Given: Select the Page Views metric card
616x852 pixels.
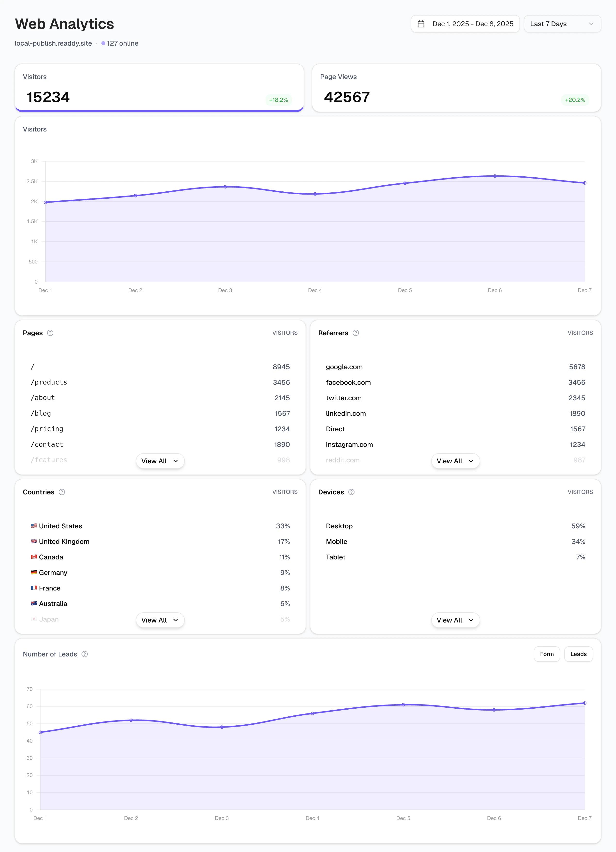Looking at the screenshot, I should [x=456, y=88].
